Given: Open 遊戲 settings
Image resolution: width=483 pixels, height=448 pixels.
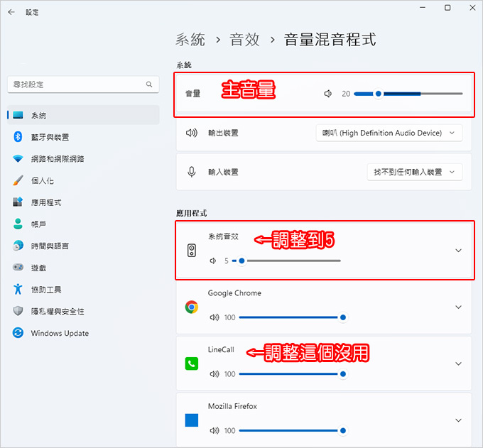Looking at the screenshot, I should pos(83,268).
